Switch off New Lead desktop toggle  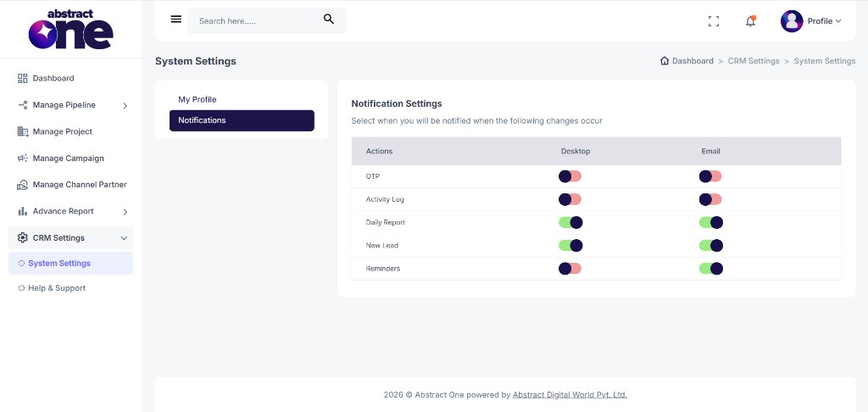coord(570,245)
